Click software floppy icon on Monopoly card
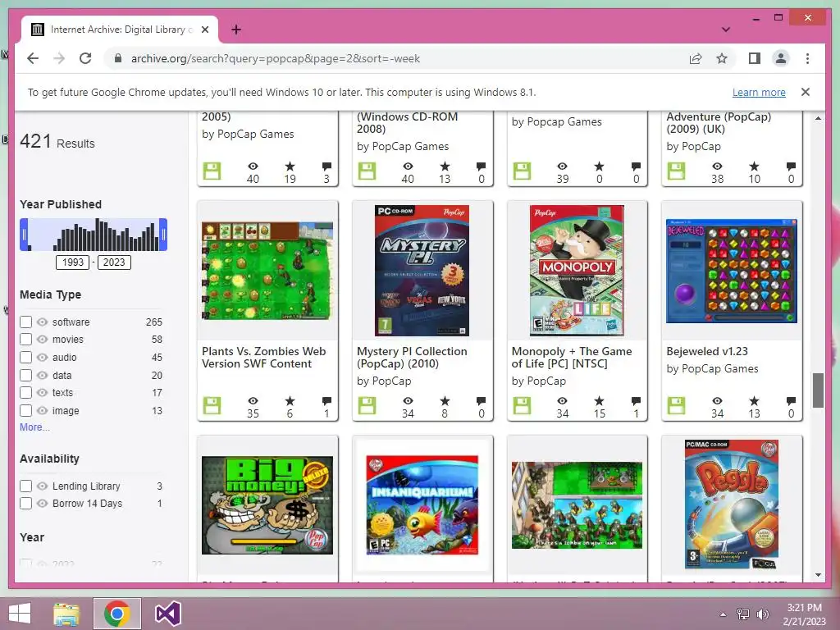The width and height of the screenshot is (840, 630). tap(522, 405)
